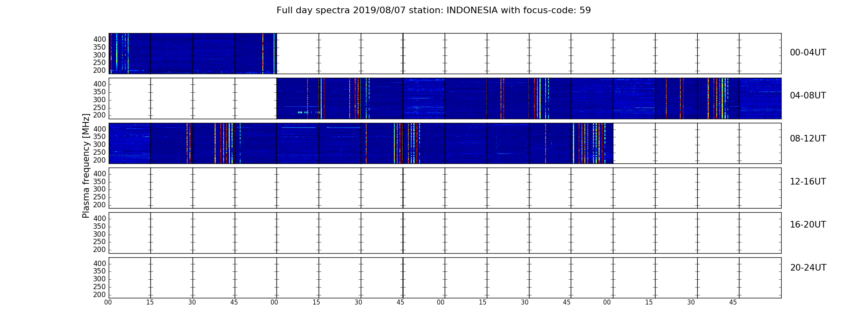Screen dimensions: 868x331
Task: Click the '00-04UT' row label
Action: [808, 53]
